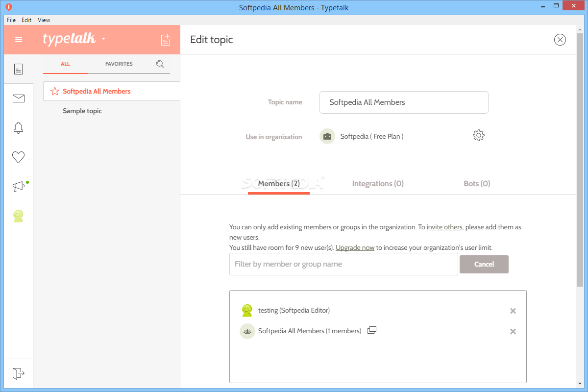The height and width of the screenshot is (392, 588).
Task: Open the hamburger menu
Action: 19,40
